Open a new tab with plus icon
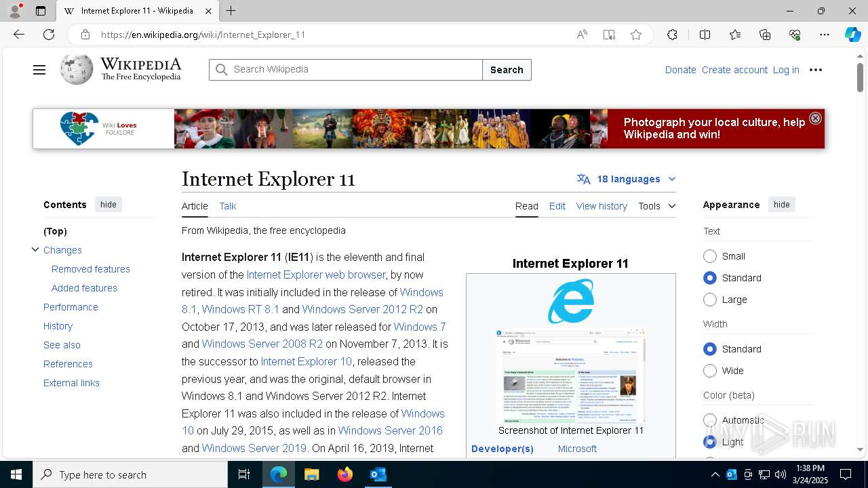The width and height of the screenshot is (868, 488). (x=231, y=11)
